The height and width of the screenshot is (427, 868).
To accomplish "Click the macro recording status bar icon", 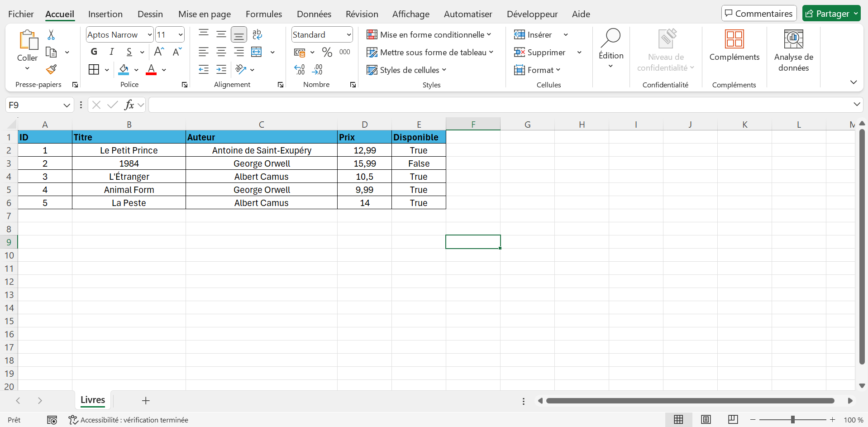I will tap(52, 420).
